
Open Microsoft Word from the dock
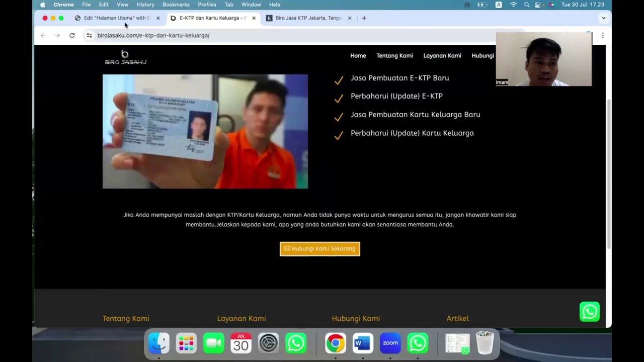[x=363, y=343]
